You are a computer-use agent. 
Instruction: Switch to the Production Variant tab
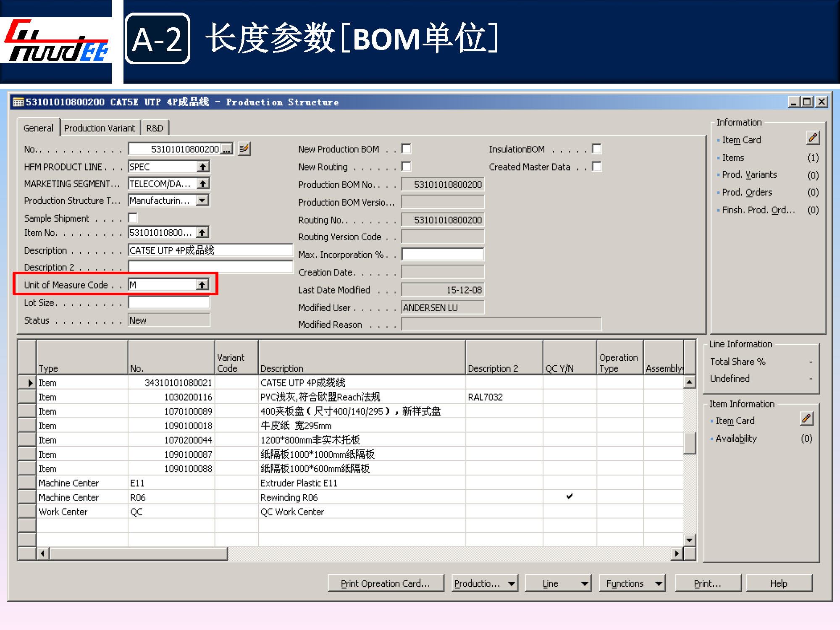click(100, 128)
